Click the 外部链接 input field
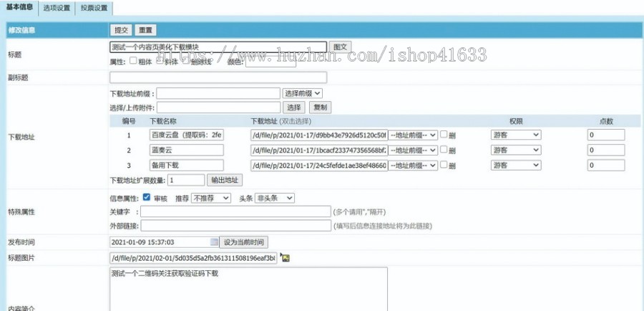The height and width of the screenshot is (311, 644). click(x=235, y=226)
